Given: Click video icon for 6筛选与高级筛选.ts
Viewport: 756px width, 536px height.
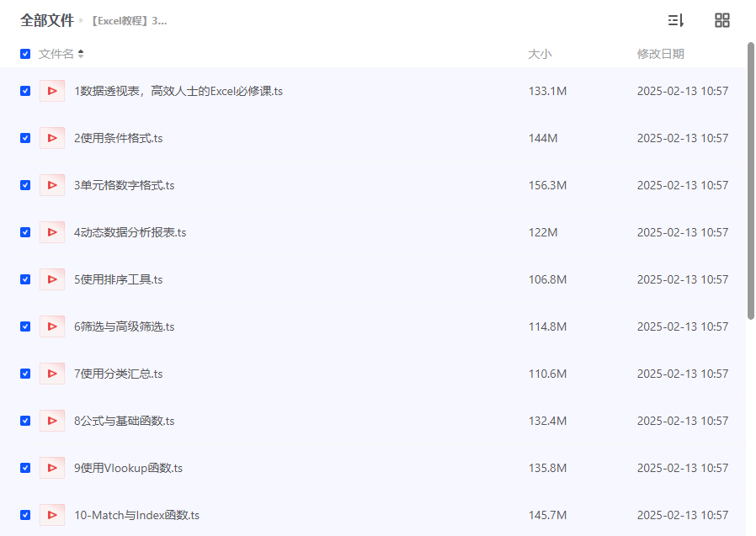Looking at the screenshot, I should [52, 326].
